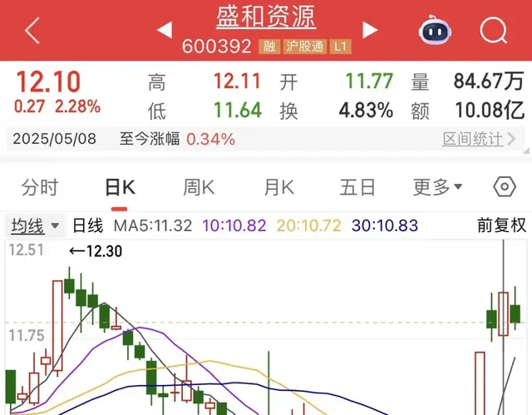Viewport: 532px width, 415px height.
Task: Open chart settings hexagon icon
Action: (x=505, y=186)
